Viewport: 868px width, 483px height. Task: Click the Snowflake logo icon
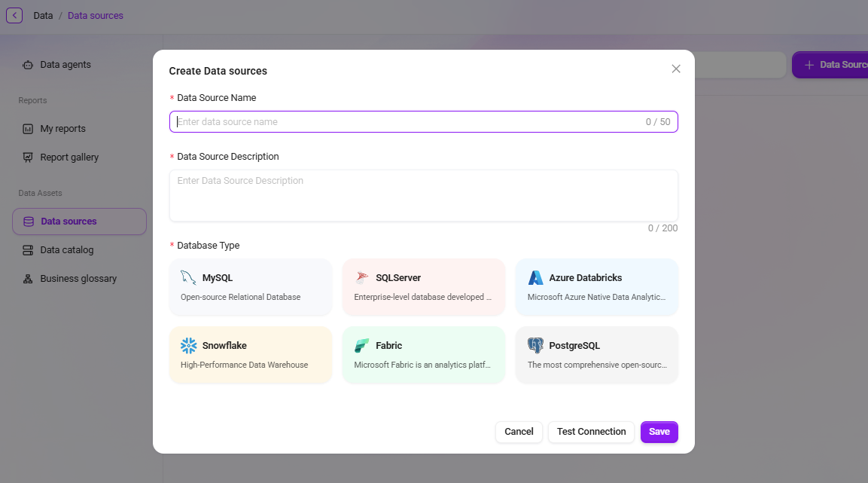(x=188, y=346)
